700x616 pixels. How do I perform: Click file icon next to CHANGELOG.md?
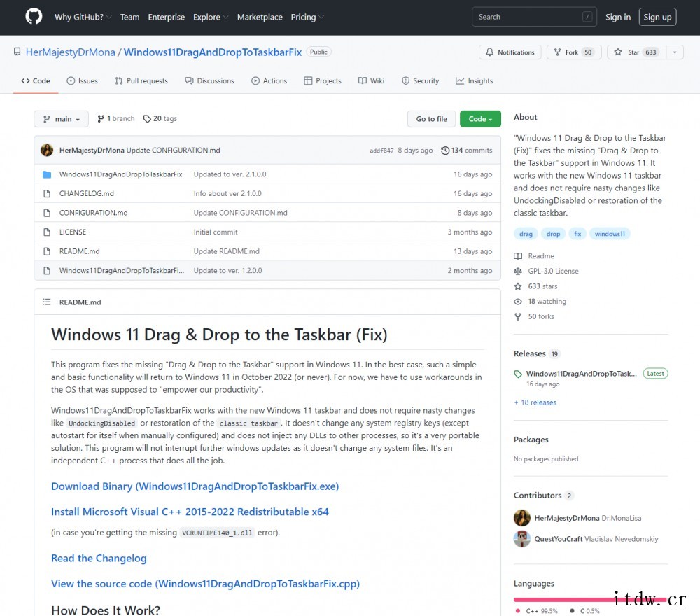(x=47, y=193)
